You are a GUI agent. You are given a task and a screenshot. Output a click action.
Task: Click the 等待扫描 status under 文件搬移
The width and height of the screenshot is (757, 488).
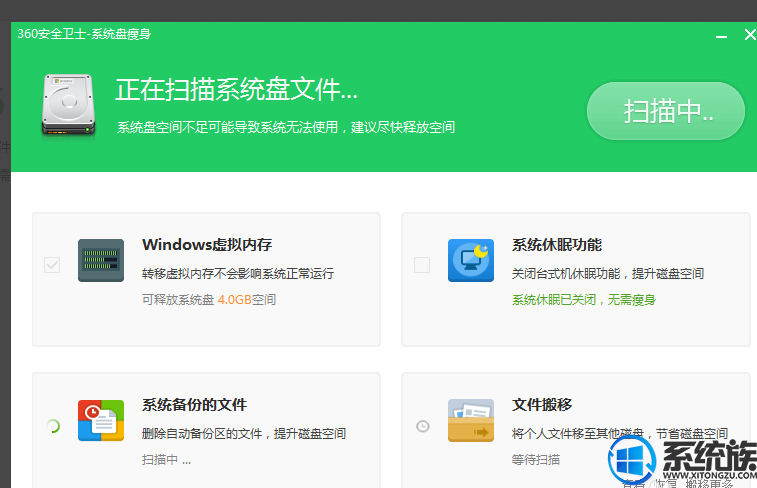[536, 460]
